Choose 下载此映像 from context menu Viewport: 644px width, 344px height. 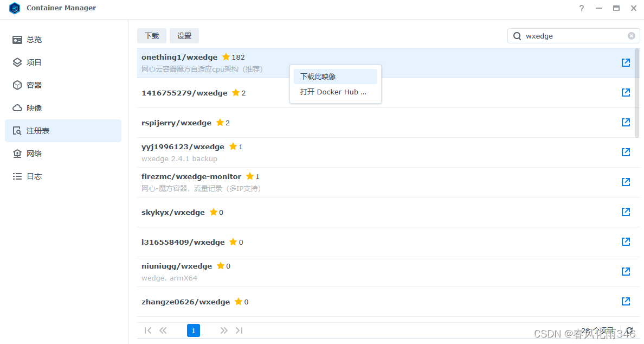pos(336,77)
